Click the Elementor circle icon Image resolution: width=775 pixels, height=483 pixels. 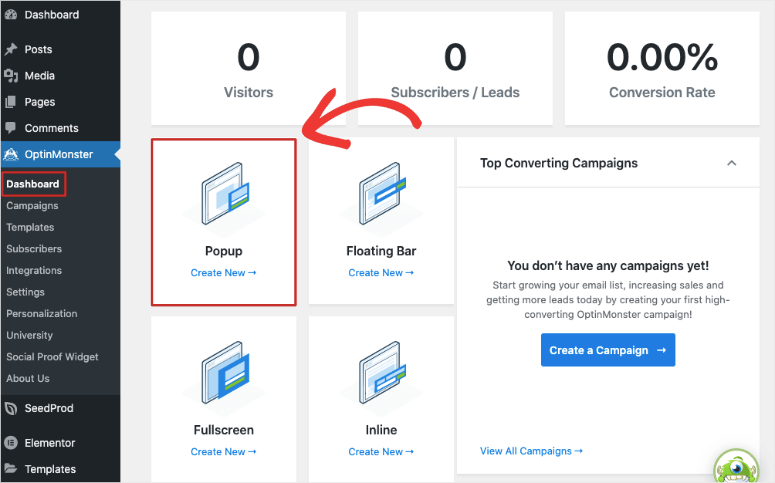point(11,443)
